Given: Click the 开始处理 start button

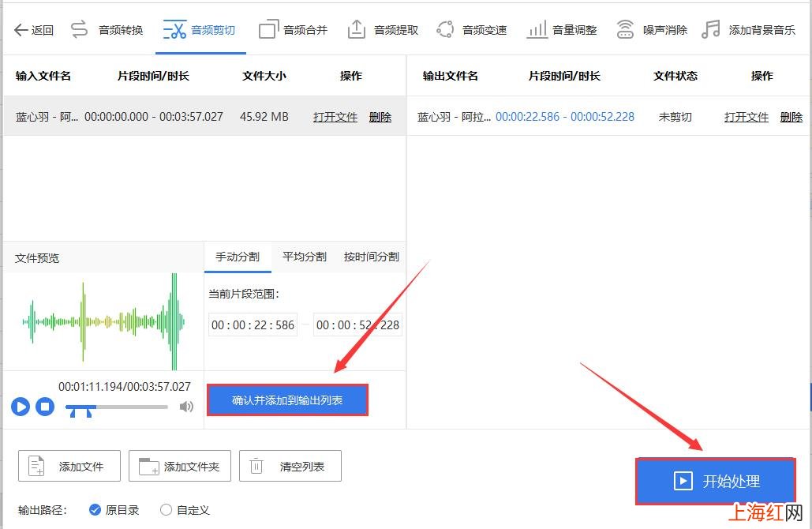Looking at the screenshot, I should point(716,481).
